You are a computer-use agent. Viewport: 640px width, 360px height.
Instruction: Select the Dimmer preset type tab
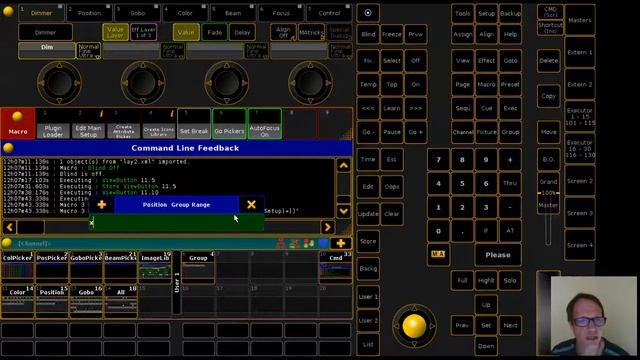point(41,13)
